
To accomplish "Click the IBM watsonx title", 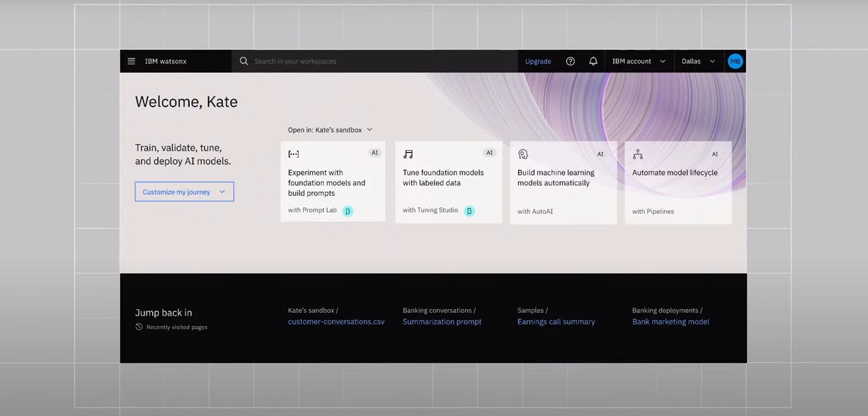I will point(166,62).
